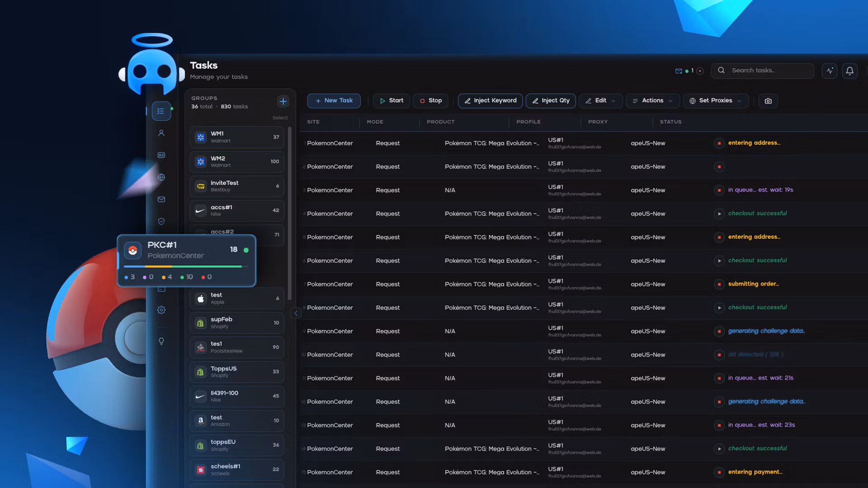Select the tes1 FootsitesNew group
The height and width of the screenshot is (488, 868).
[237, 347]
